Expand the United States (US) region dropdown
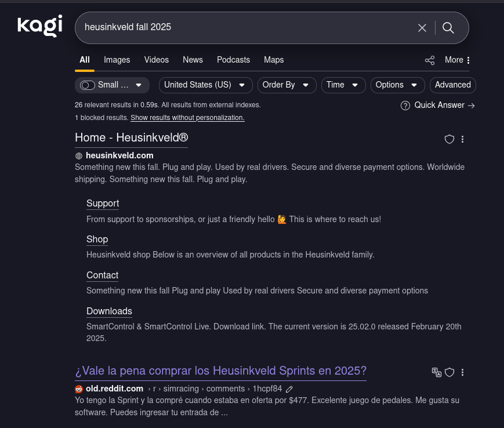The height and width of the screenshot is (428, 504). pyautogui.click(x=205, y=85)
